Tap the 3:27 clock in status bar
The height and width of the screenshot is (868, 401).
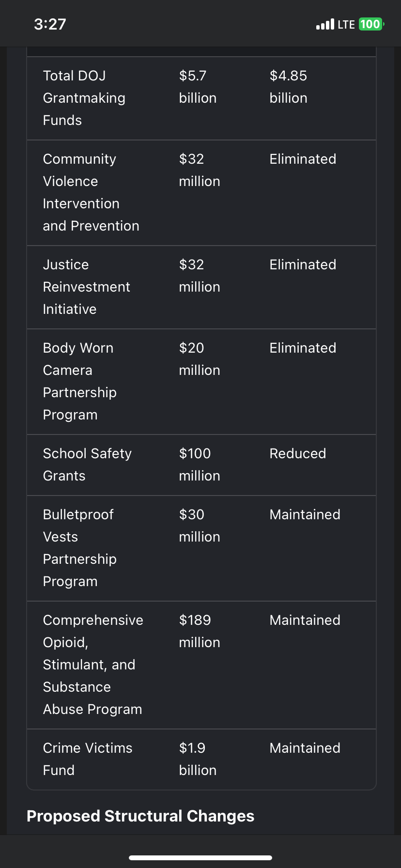pyautogui.click(x=50, y=24)
